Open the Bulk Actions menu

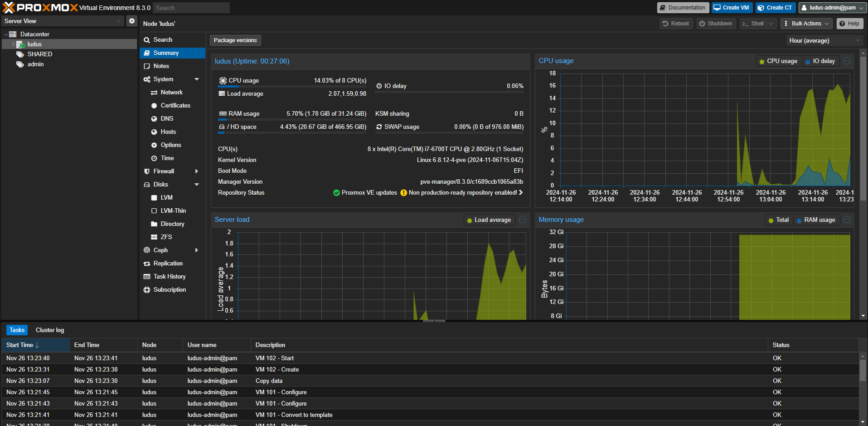(x=806, y=24)
